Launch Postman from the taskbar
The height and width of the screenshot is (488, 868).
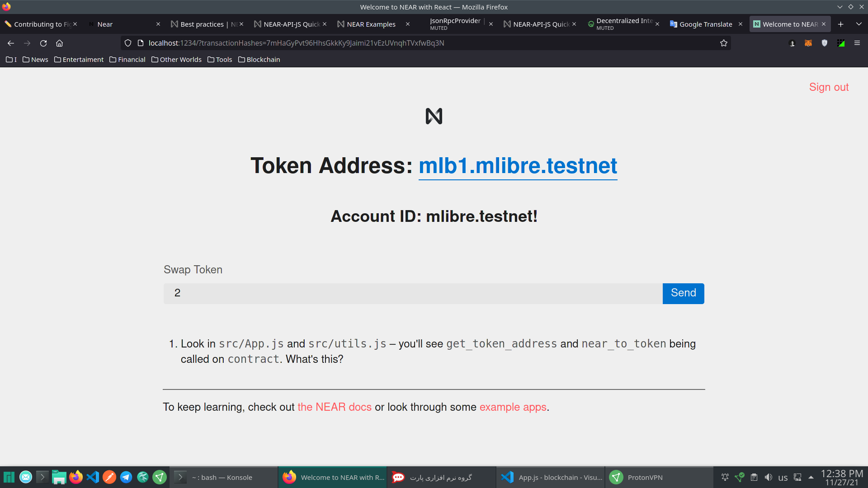[x=109, y=477]
